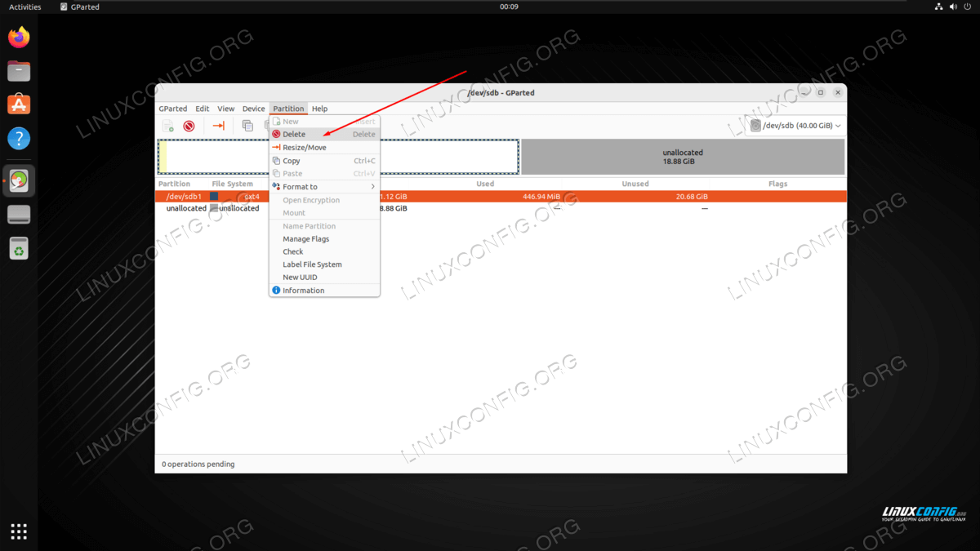980x551 pixels.
Task: Select Copy in the Partition menu
Action: pos(324,161)
